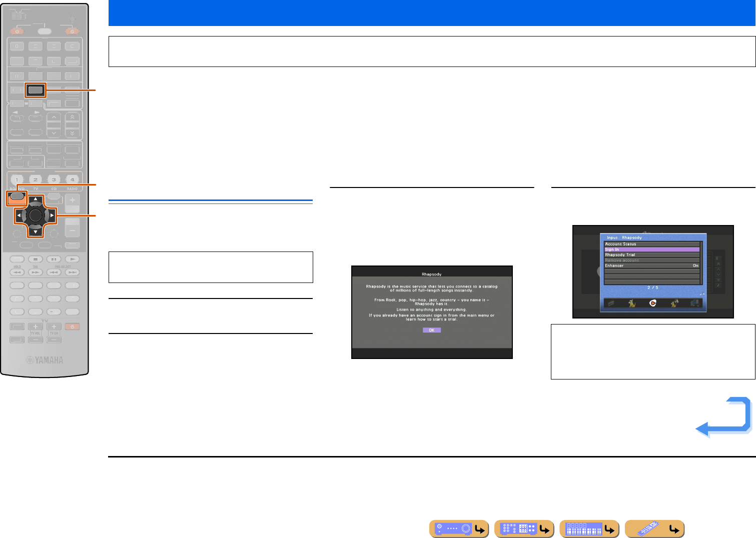Click the remote's stop playback button
The width and height of the screenshot is (756, 538).
tap(35, 259)
